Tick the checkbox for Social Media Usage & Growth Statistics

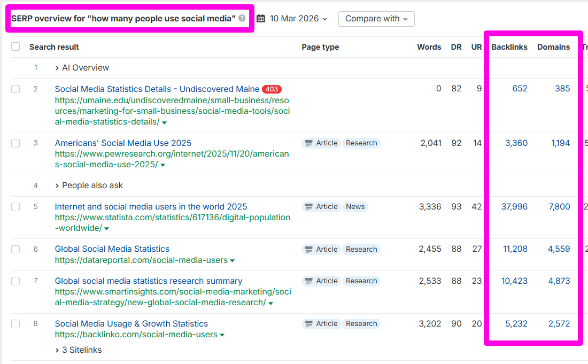point(16,324)
